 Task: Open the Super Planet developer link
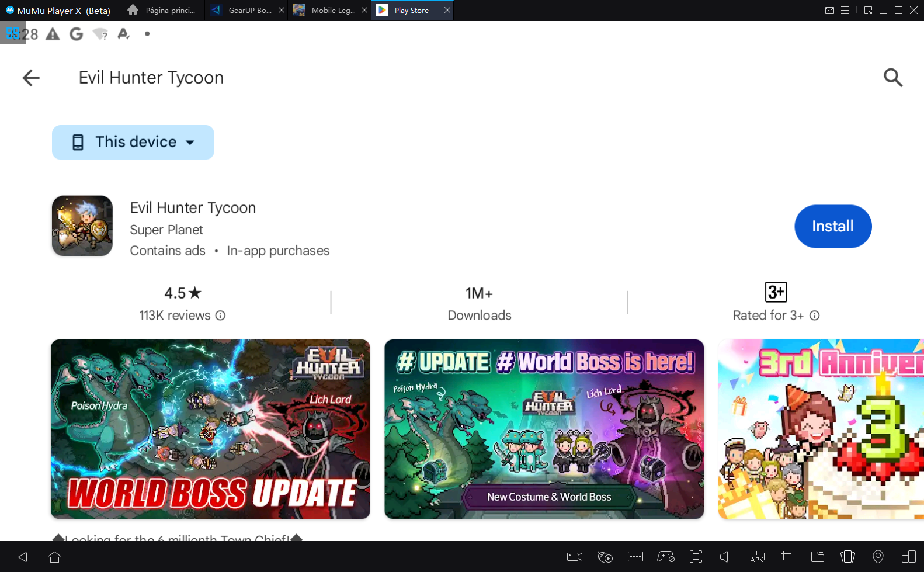point(166,230)
